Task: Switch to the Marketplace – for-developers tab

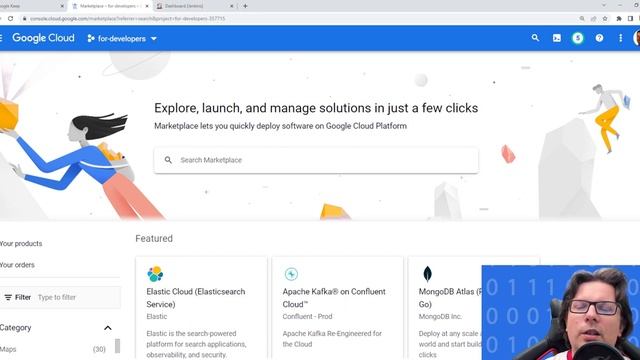Action: (110, 6)
